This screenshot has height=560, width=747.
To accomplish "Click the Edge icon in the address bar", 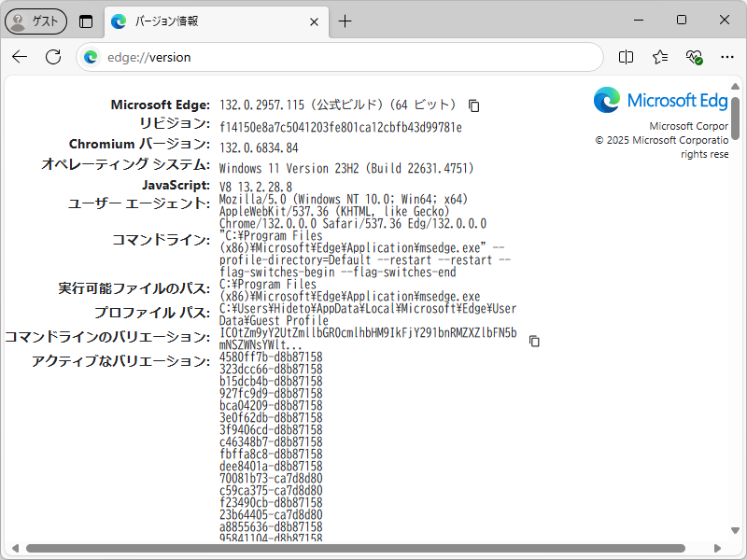I will [90, 57].
